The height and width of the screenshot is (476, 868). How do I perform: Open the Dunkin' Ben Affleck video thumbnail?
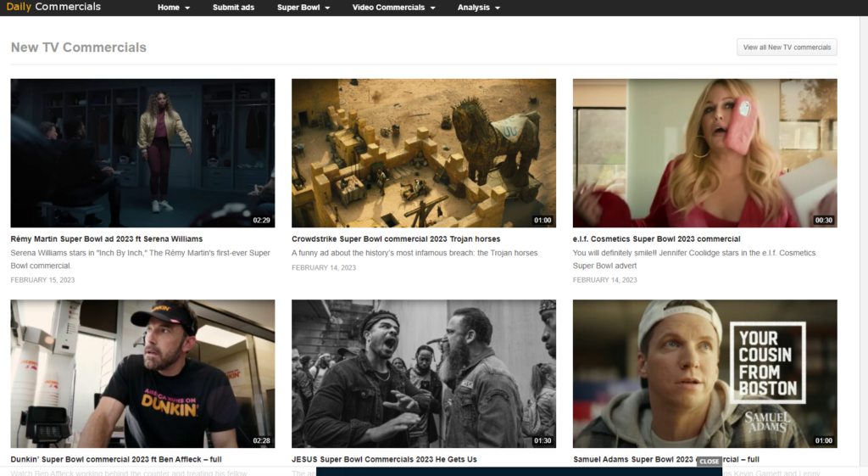pos(142,373)
